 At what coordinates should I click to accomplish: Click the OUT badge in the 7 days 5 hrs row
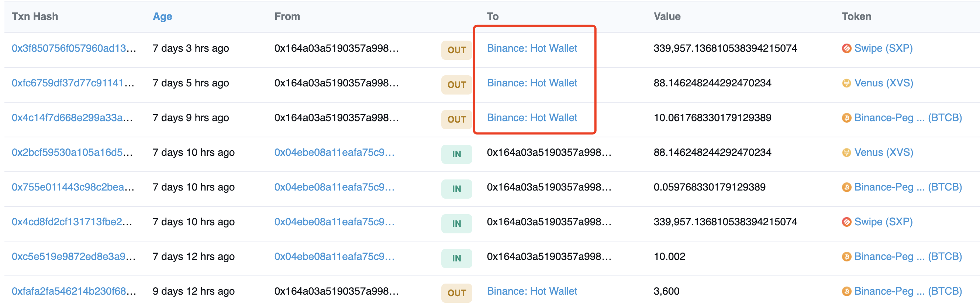[x=456, y=85]
